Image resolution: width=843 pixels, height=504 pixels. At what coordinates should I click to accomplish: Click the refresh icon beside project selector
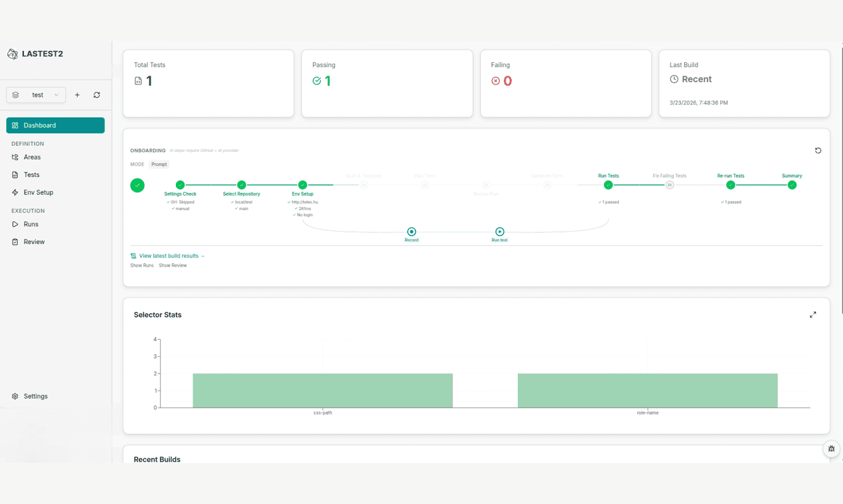click(x=97, y=95)
